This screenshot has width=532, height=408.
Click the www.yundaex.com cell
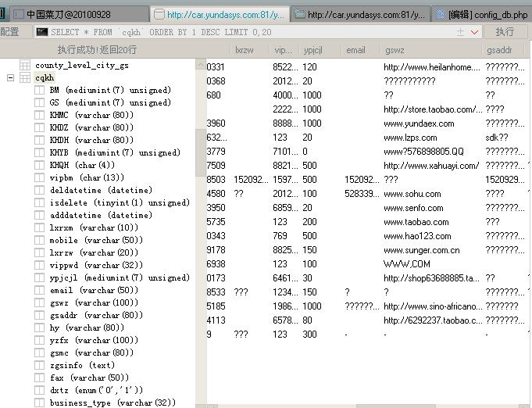[419, 123]
